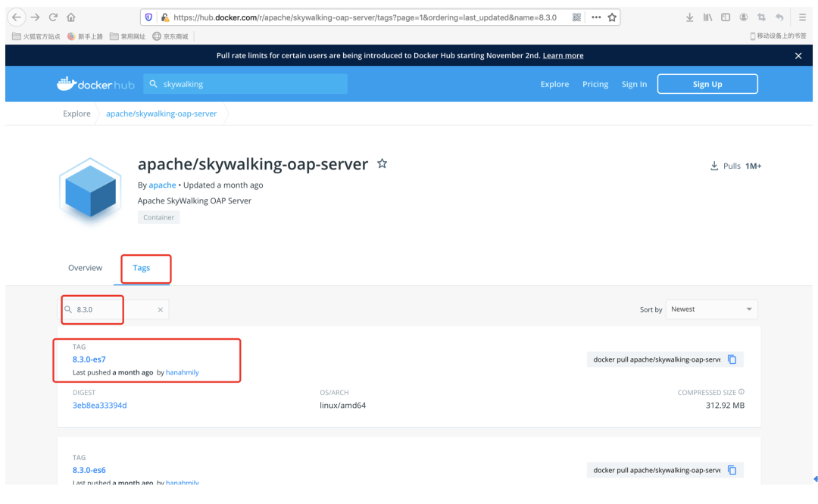Open the Explore navigation item

(554, 84)
